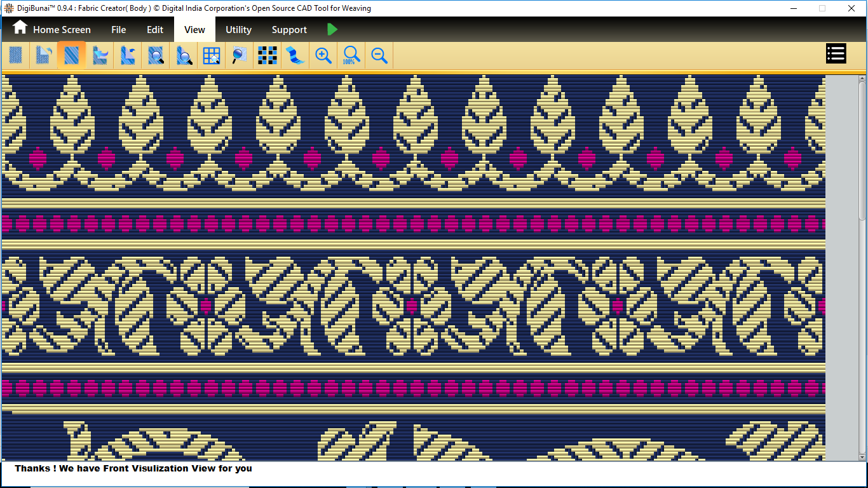
Task: Click the green play arrow in menu bar
Action: 332,29
